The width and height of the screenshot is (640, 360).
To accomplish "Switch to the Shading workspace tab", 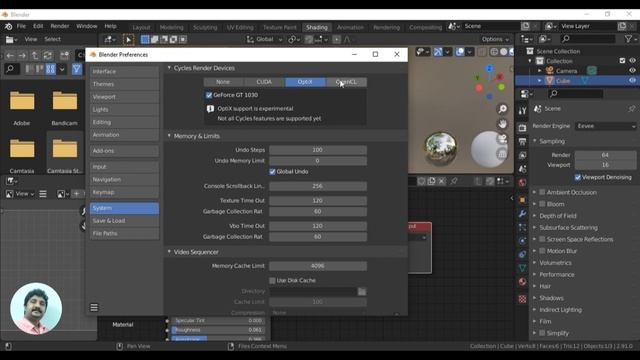I will tap(317, 27).
